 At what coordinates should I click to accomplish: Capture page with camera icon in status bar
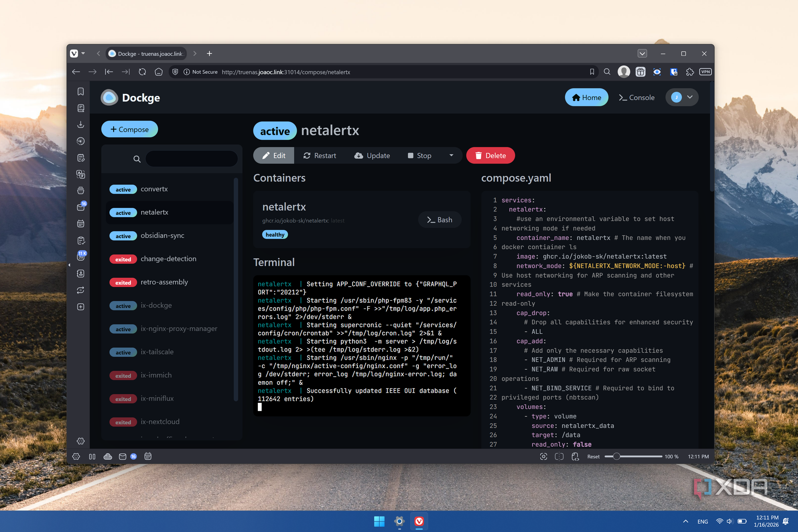coord(544,457)
